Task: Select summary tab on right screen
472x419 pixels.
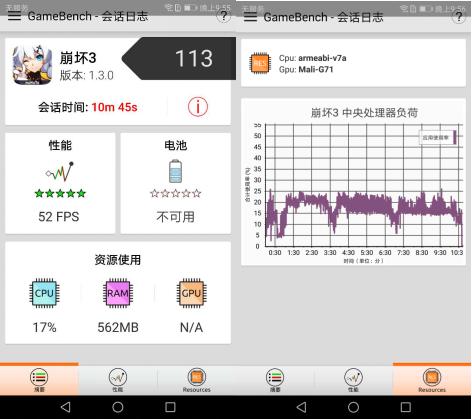Action: coord(275,380)
